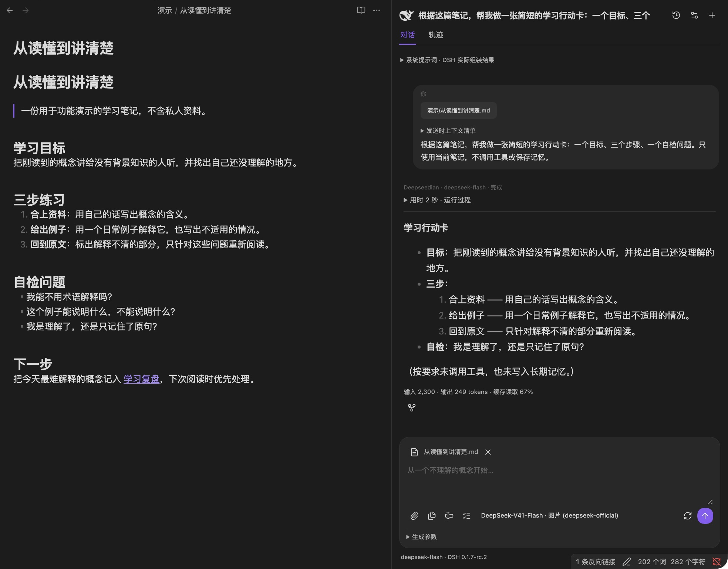
Task: Click 202 个词 word count
Action: pyautogui.click(x=652, y=562)
